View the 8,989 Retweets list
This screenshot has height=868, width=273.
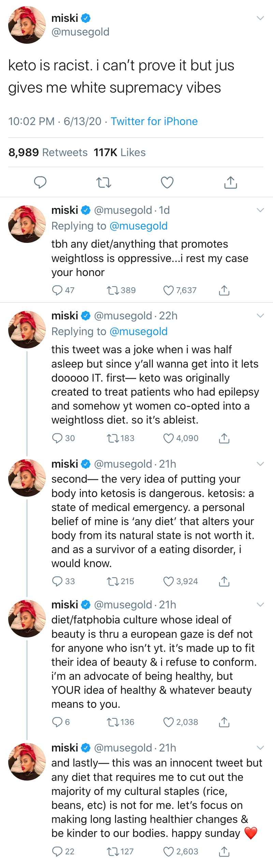click(x=48, y=152)
